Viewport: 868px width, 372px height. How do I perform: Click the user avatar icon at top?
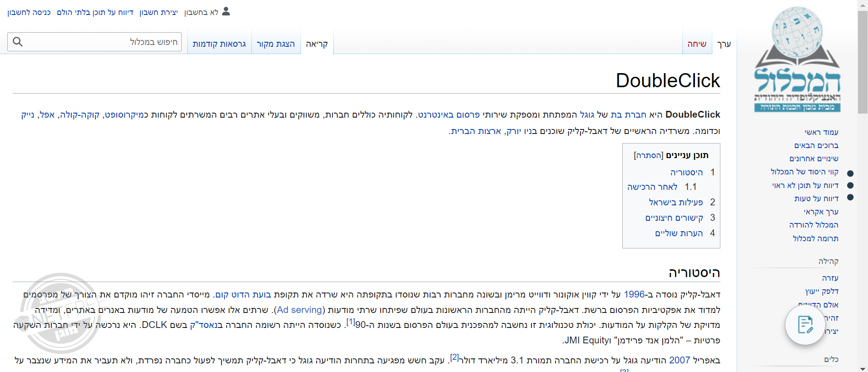coord(226,11)
